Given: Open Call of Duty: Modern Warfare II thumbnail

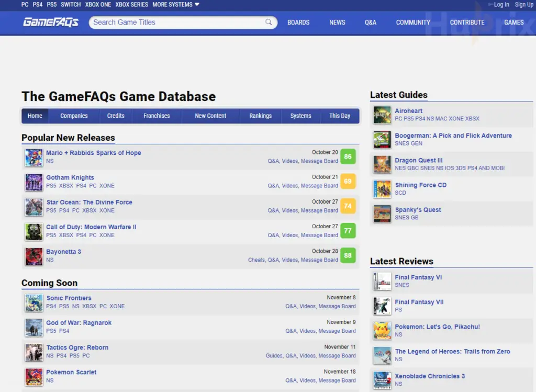Looking at the screenshot, I should (34, 232).
